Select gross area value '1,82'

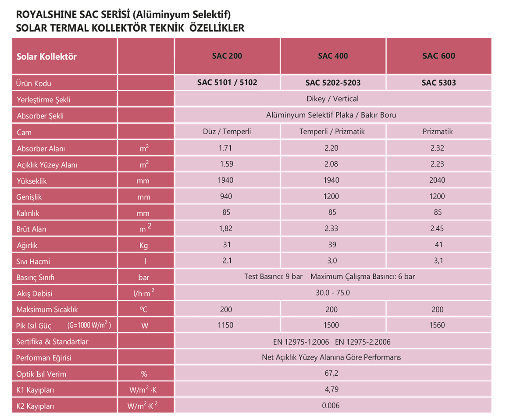[226, 229]
